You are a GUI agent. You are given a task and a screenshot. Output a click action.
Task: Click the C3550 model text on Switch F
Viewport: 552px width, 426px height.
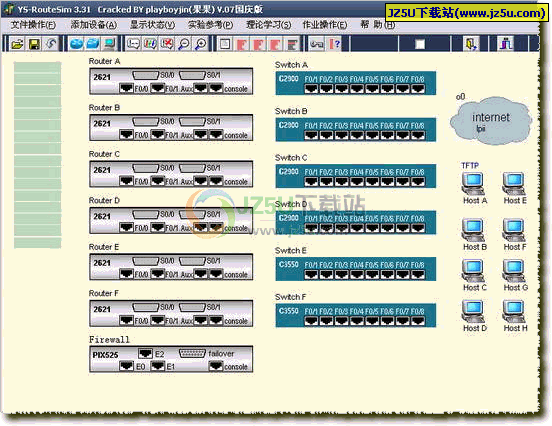click(289, 311)
